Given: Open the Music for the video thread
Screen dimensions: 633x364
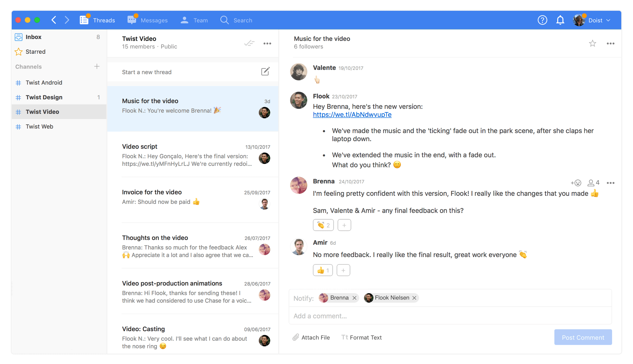Looking at the screenshot, I should pos(193,109).
